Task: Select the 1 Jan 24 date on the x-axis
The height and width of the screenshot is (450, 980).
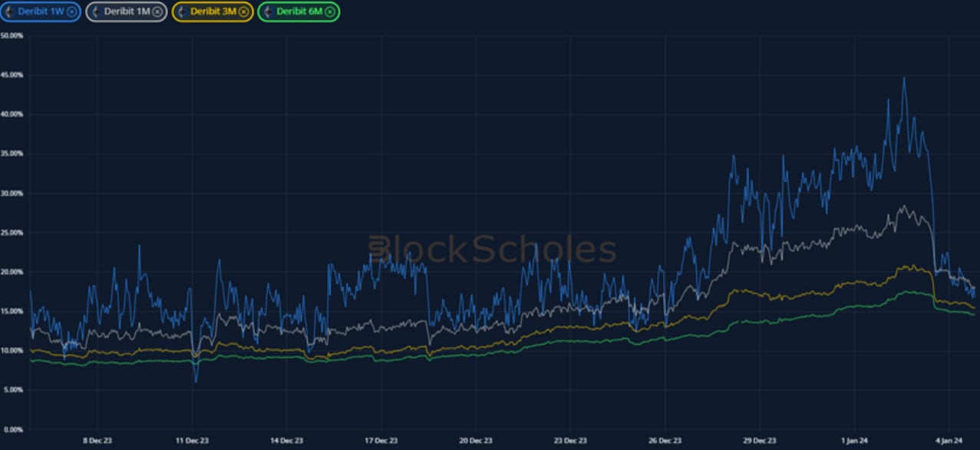Action: click(x=853, y=442)
